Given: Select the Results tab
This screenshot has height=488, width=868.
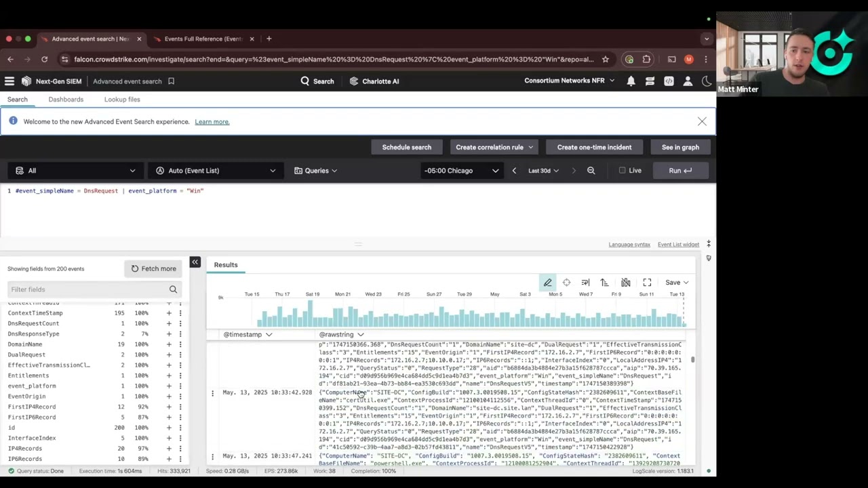Looking at the screenshot, I should pos(226,265).
